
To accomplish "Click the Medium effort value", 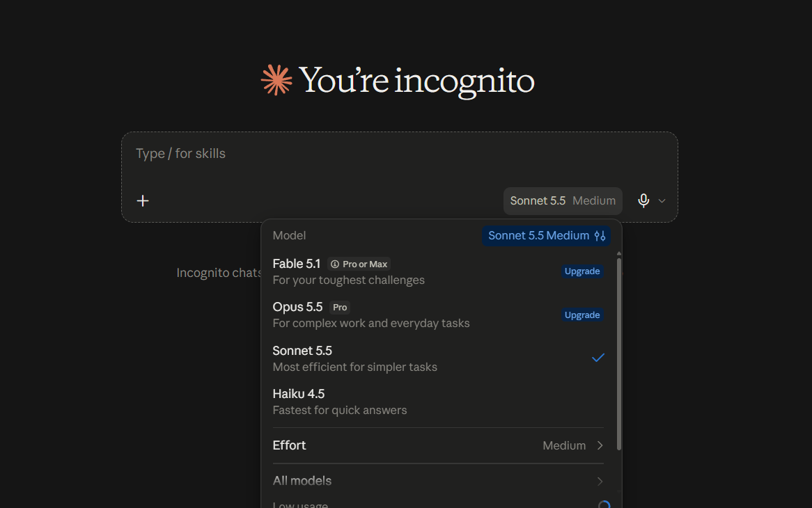I will tap(564, 445).
